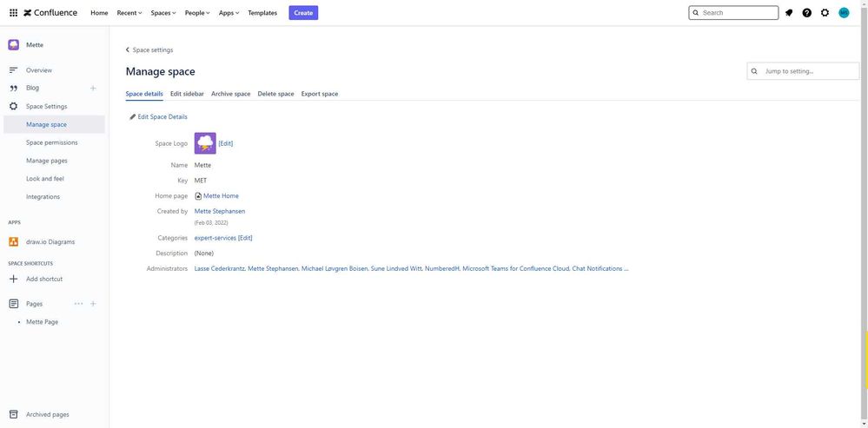The image size is (868, 428).
Task: Open the Michael Løvgren Boisen administrator link
Action: click(335, 269)
